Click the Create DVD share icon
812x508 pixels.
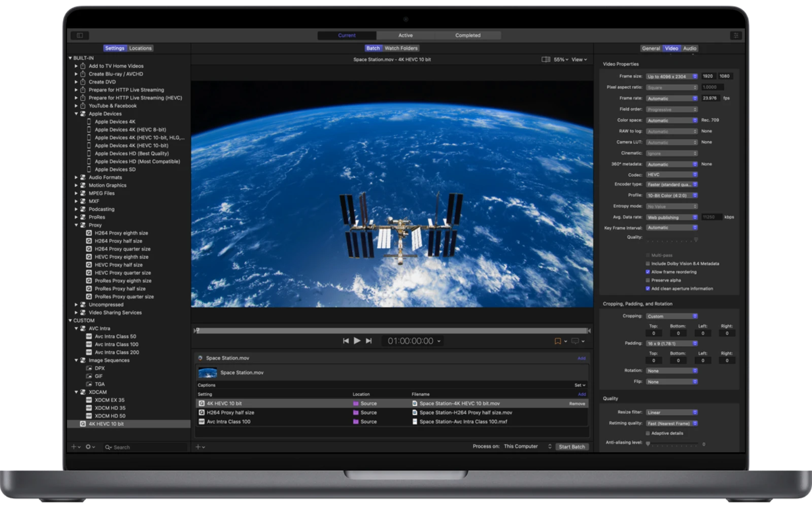83,82
